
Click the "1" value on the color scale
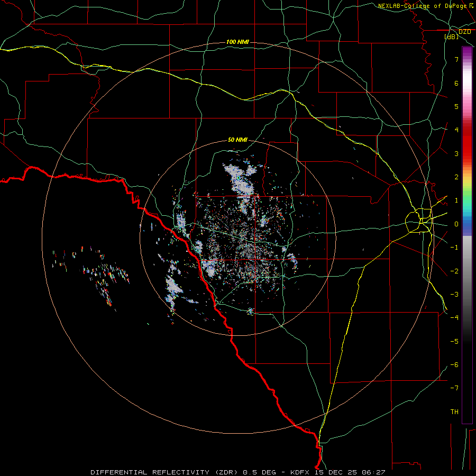click(x=456, y=200)
